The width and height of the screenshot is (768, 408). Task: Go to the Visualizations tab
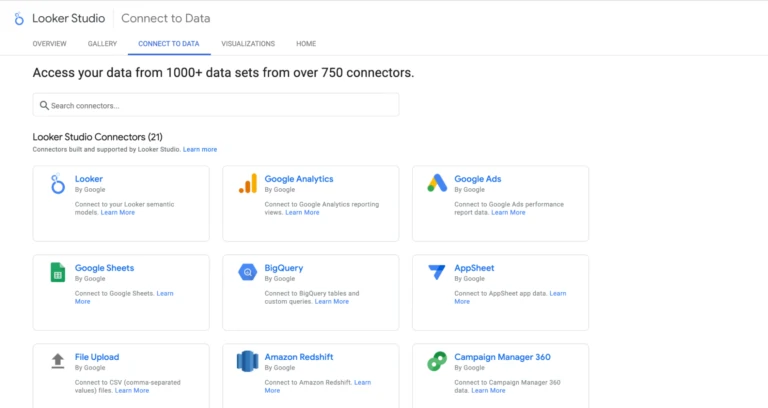tap(247, 44)
